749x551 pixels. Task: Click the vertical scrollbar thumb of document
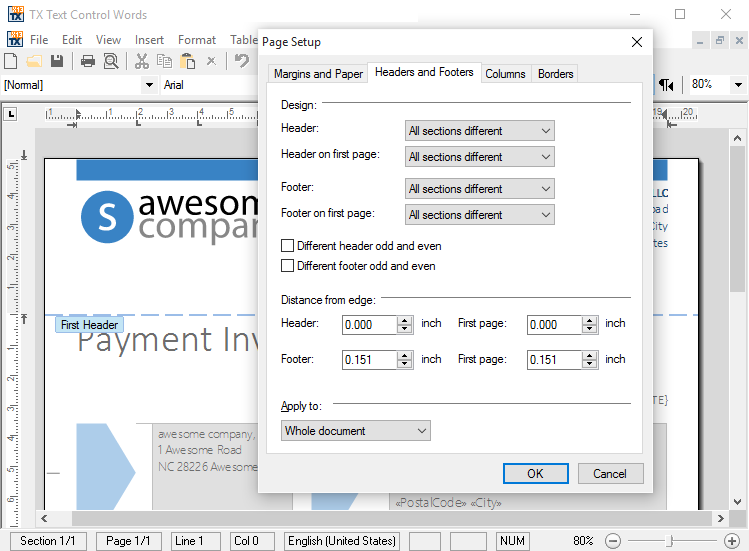pyautogui.click(x=737, y=218)
